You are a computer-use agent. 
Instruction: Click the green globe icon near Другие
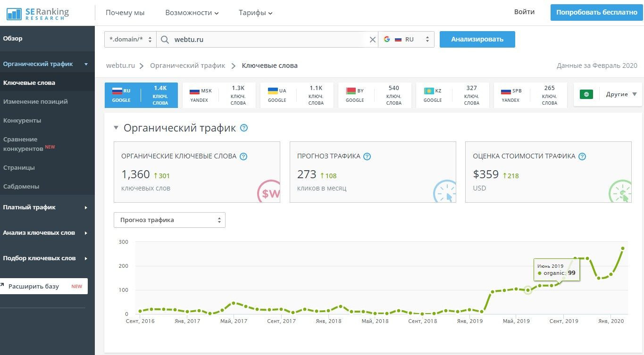pyautogui.click(x=586, y=94)
